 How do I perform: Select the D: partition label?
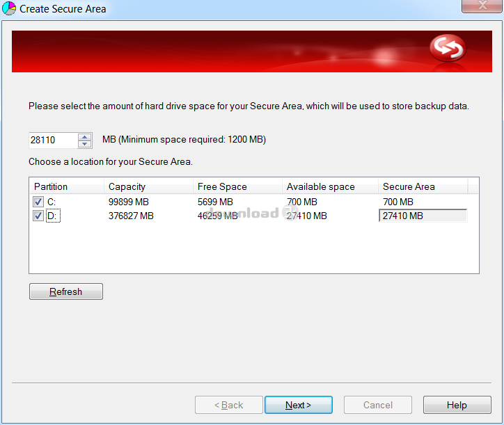(x=53, y=216)
